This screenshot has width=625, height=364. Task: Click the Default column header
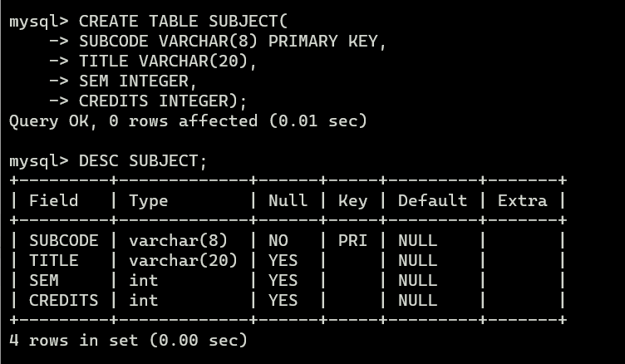pos(432,200)
